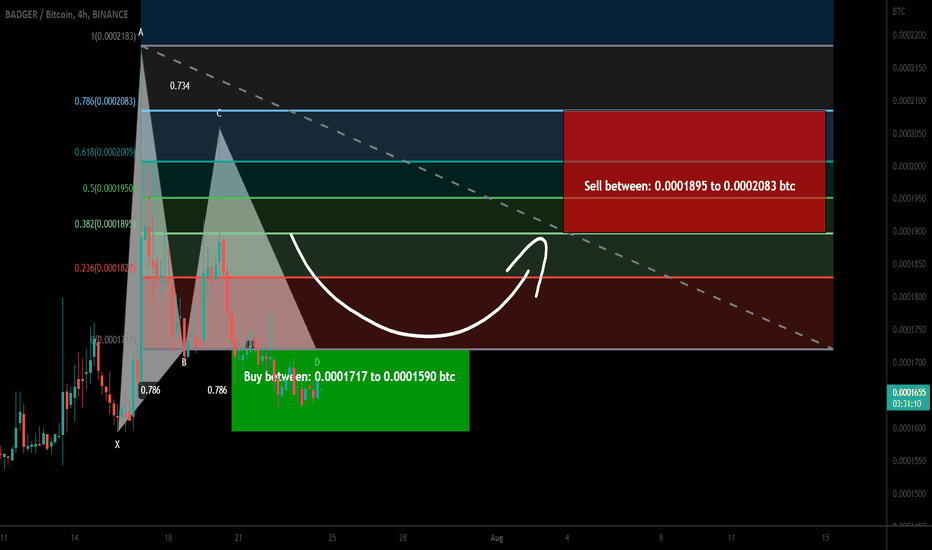Image resolution: width=932 pixels, height=550 pixels.
Task: Click 0.0001800 on the price axis
Action: pos(909,297)
